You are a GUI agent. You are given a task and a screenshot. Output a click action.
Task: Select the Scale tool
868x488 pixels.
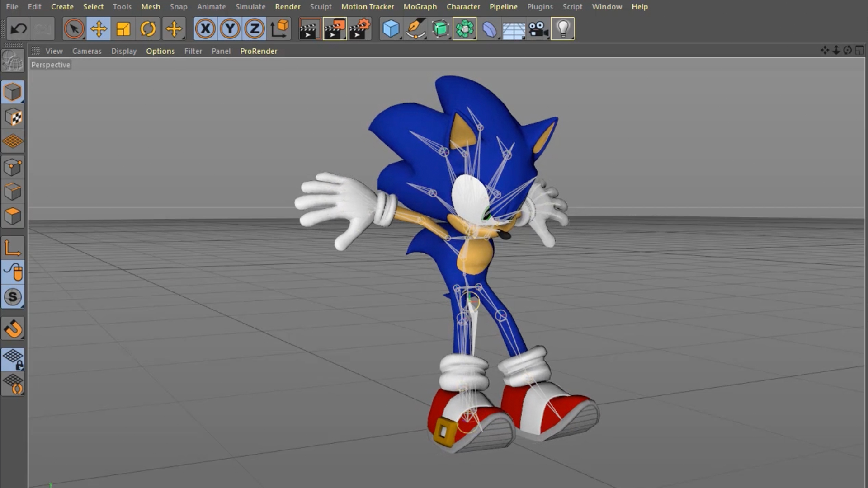123,29
